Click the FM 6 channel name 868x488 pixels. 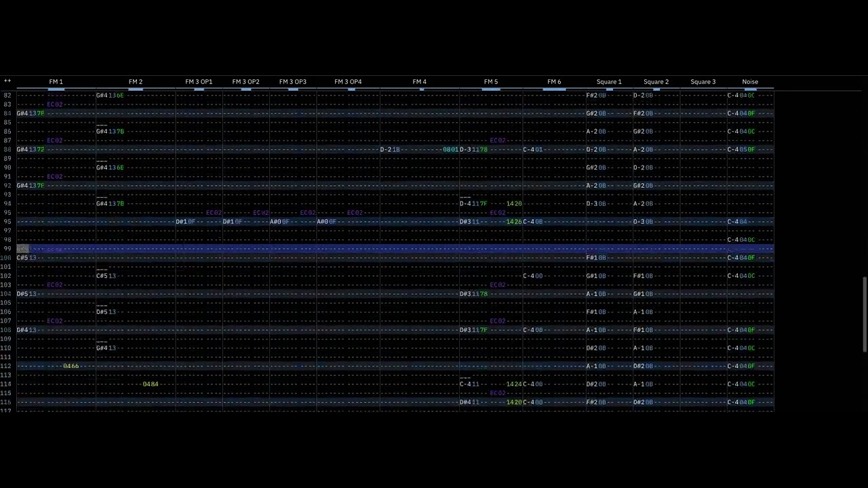tap(554, 82)
